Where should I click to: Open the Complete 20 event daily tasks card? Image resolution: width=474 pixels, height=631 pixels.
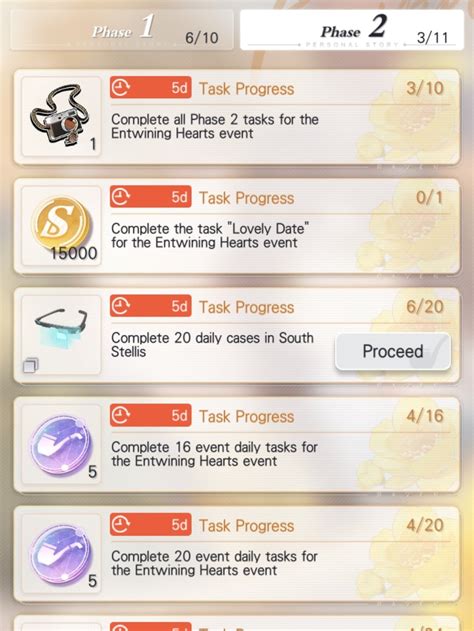(x=237, y=554)
